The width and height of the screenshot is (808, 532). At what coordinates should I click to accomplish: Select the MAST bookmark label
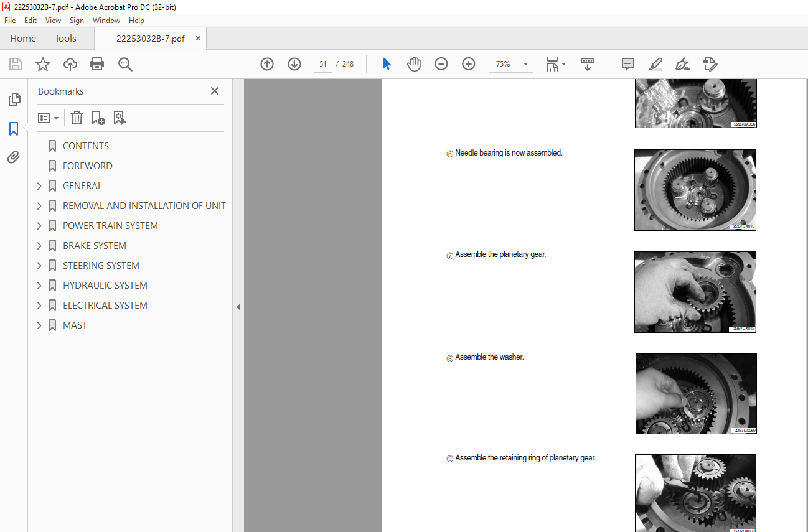click(75, 325)
